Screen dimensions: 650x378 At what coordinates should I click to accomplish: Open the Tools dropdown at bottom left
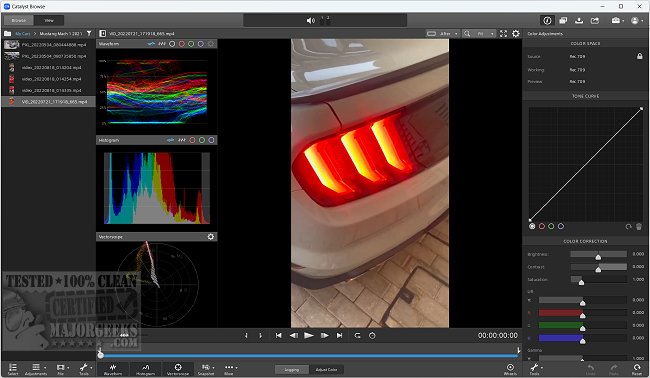tap(84, 369)
